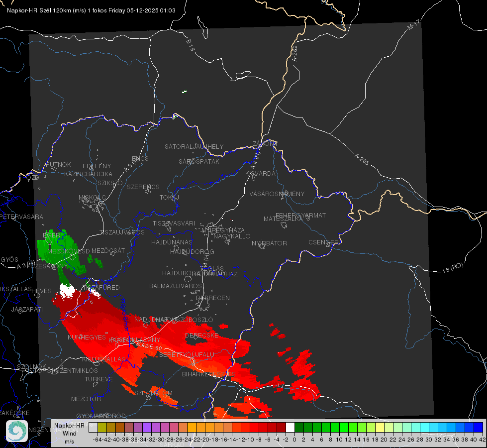The height and width of the screenshot is (448, 487).
Task: Click the HEVES town label
Action: 41,291
